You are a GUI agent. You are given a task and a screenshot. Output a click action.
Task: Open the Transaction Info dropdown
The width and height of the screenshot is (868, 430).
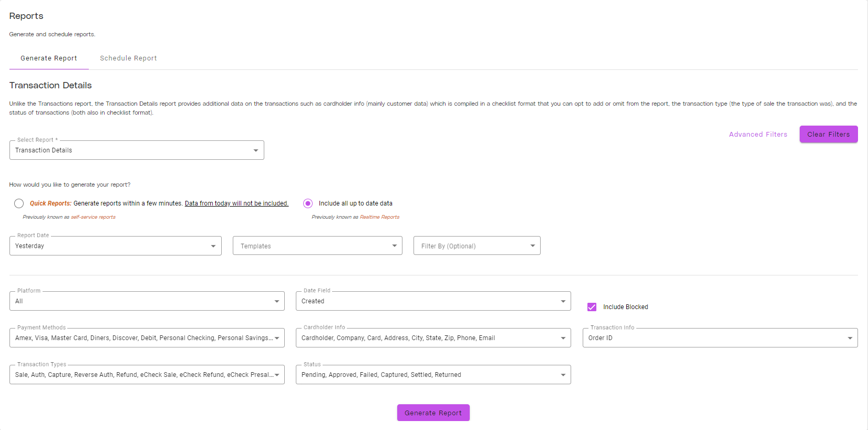point(720,338)
